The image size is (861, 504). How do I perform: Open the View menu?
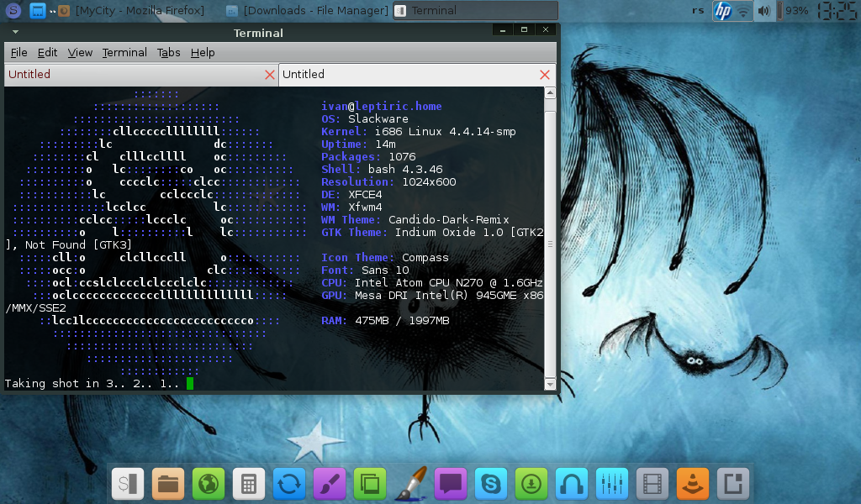coord(80,52)
